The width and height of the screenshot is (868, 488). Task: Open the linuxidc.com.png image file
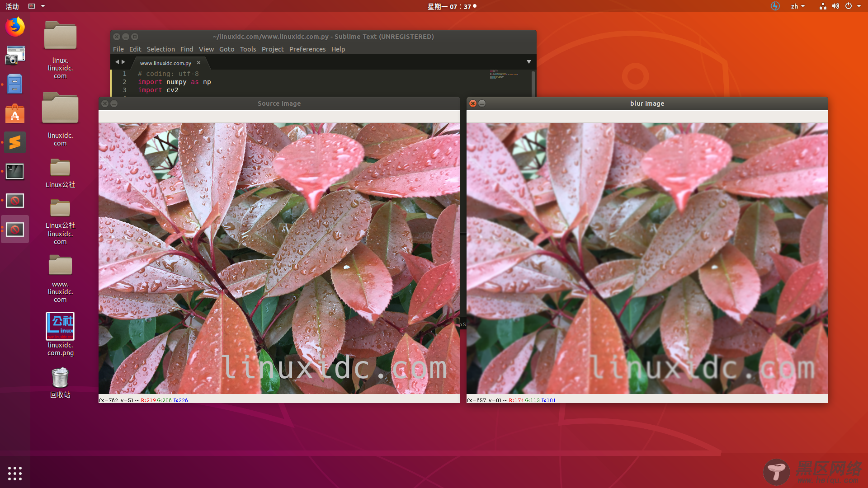(60, 334)
